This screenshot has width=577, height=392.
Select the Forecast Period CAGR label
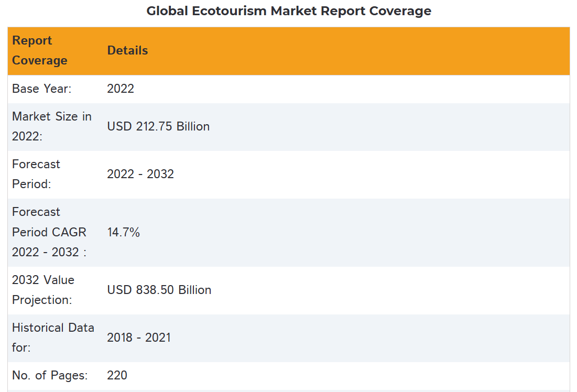click(x=49, y=232)
